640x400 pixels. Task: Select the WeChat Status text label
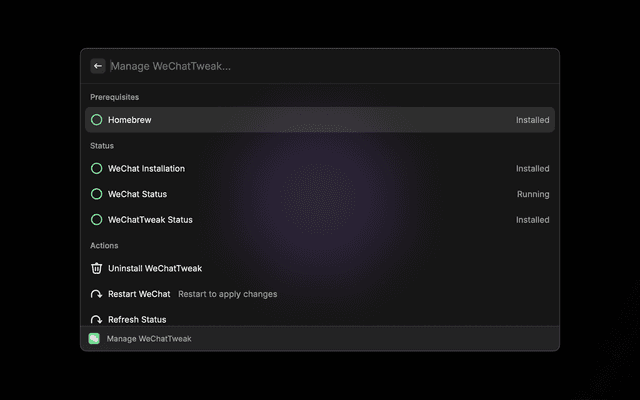point(137,194)
